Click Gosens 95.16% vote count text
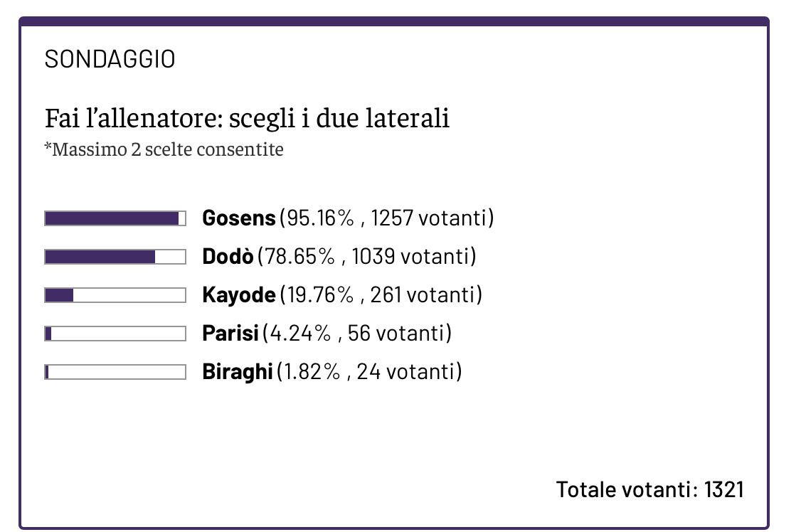This screenshot has height=532, width=801. 387,218
